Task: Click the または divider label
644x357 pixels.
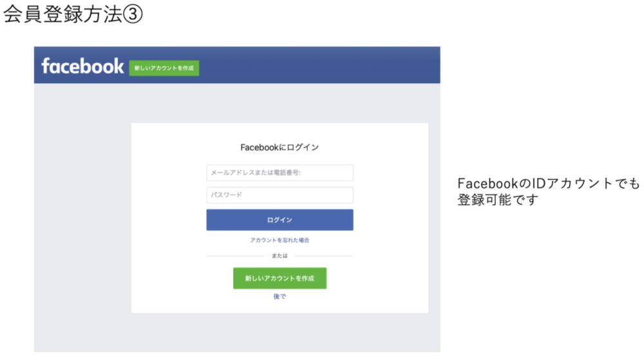Action: 279,255
